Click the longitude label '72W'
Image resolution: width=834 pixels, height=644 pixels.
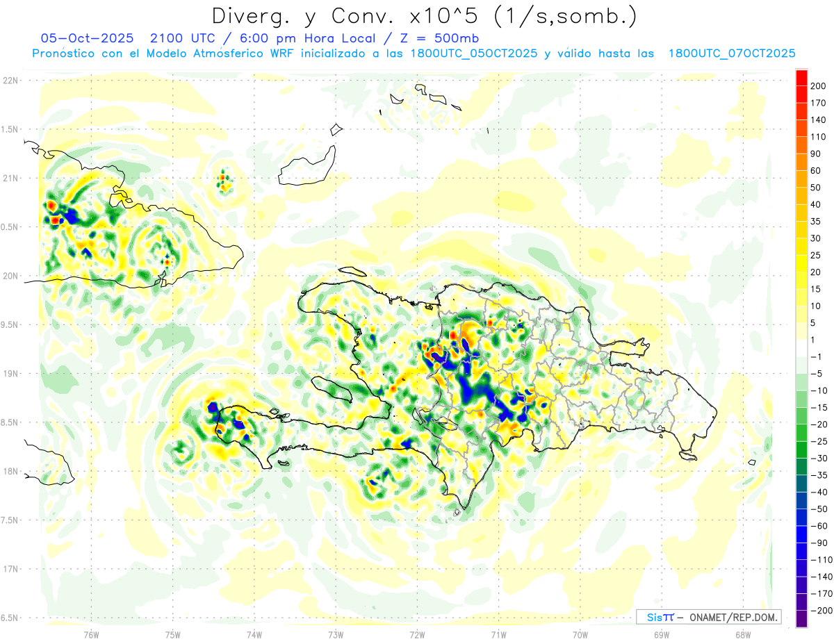point(417,635)
